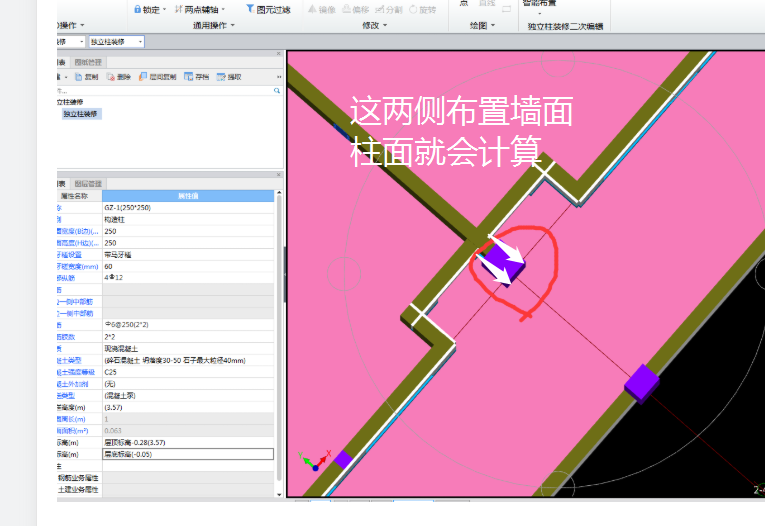Click the search magnifier in component list
765x526 pixels.
click(x=277, y=90)
